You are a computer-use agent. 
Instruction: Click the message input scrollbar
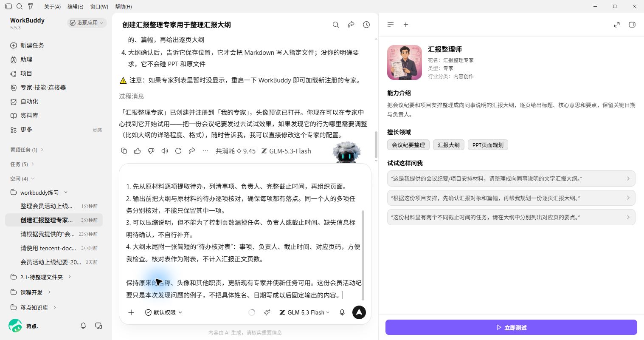pyautogui.click(x=363, y=255)
